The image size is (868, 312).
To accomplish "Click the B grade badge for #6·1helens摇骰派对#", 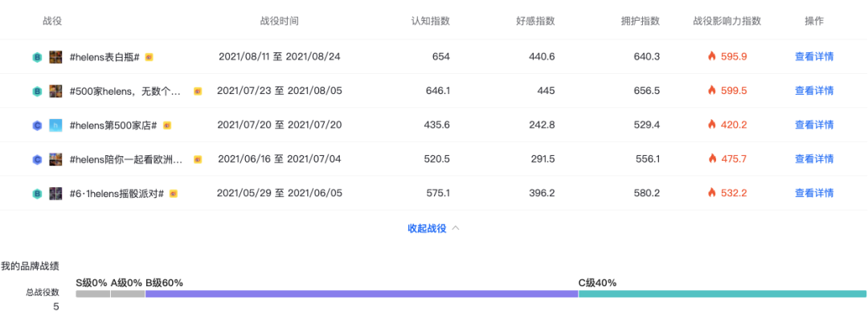I will [37, 194].
